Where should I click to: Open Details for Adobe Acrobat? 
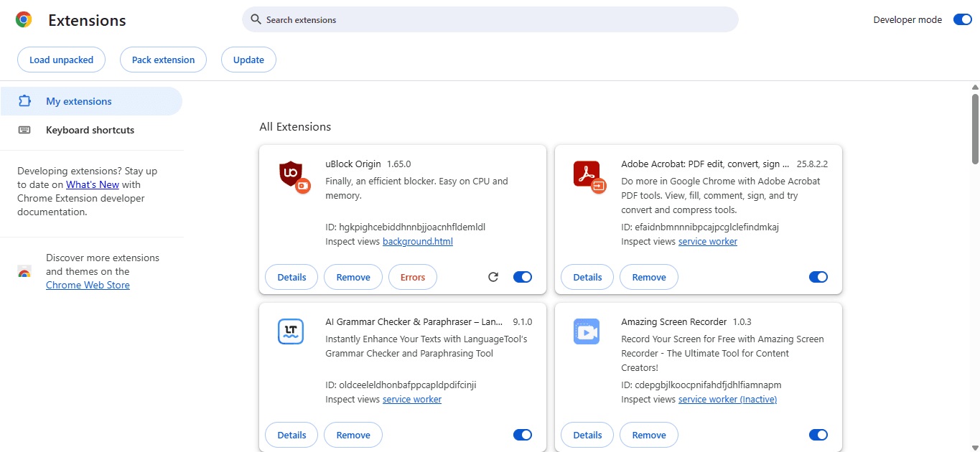point(587,277)
